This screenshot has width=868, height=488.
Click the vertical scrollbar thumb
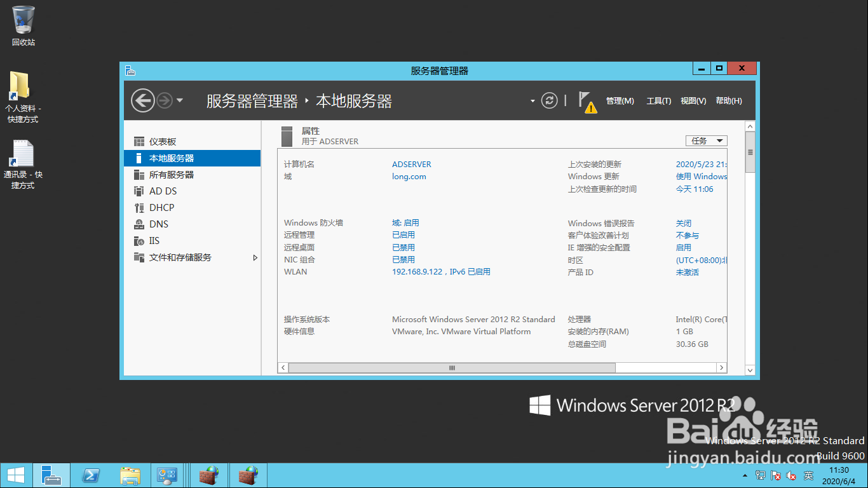(x=750, y=152)
